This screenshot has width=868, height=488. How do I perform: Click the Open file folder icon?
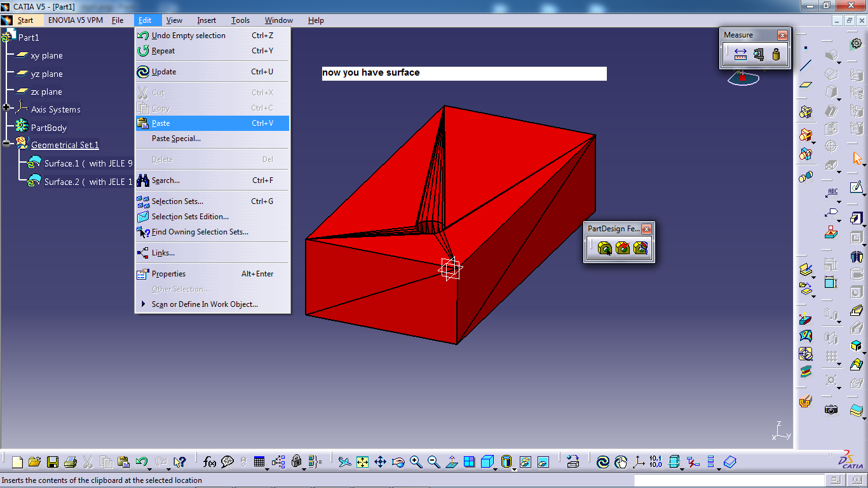35,462
